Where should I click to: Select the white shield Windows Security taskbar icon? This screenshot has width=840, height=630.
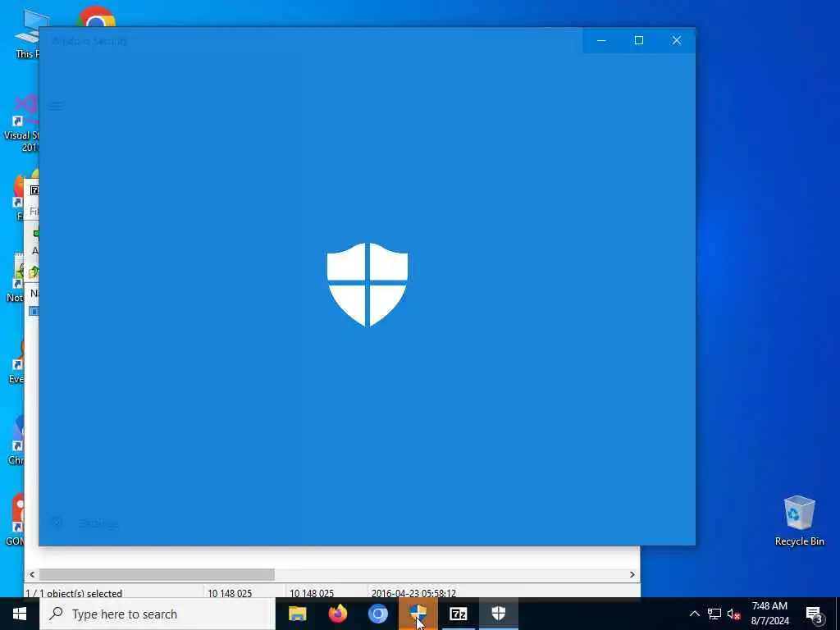[498, 614]
